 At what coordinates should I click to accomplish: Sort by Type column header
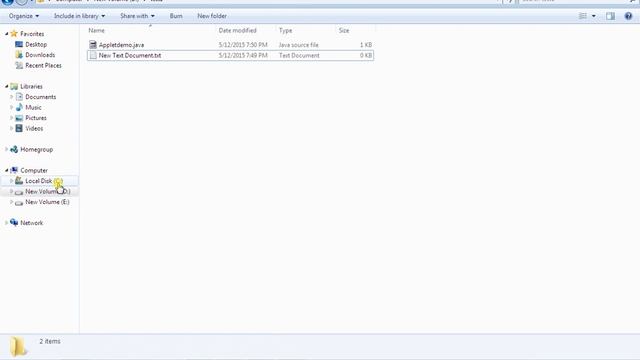[x=285, y=31]
